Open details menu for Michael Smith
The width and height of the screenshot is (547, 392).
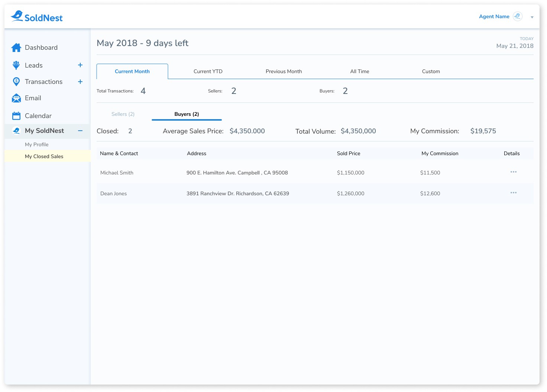tap(514, 172)
